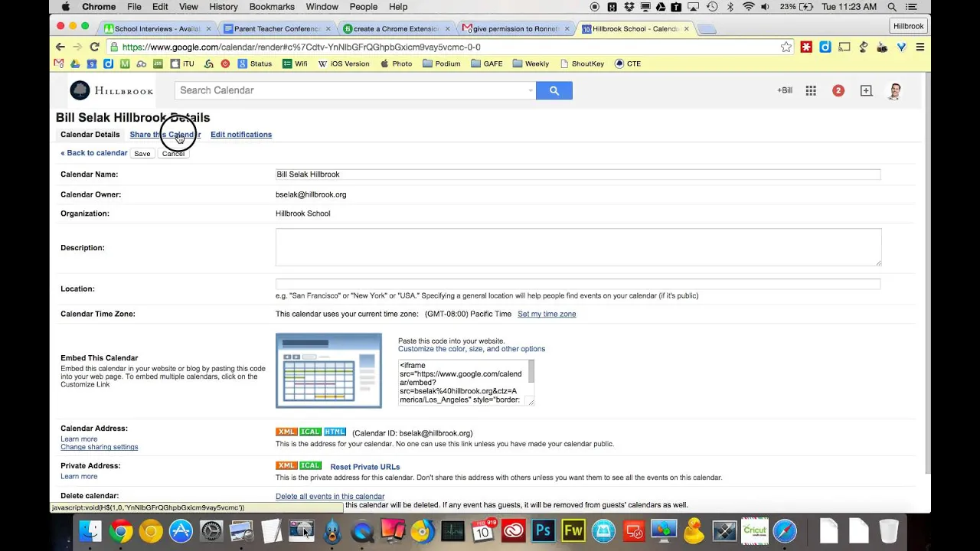Click the HTML icon for Calendar Address
The image size is (980, 551).
[335, 432]
